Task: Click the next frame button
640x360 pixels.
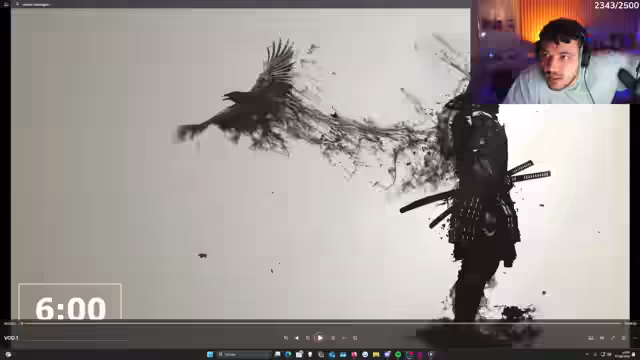Action: point(344,338)
